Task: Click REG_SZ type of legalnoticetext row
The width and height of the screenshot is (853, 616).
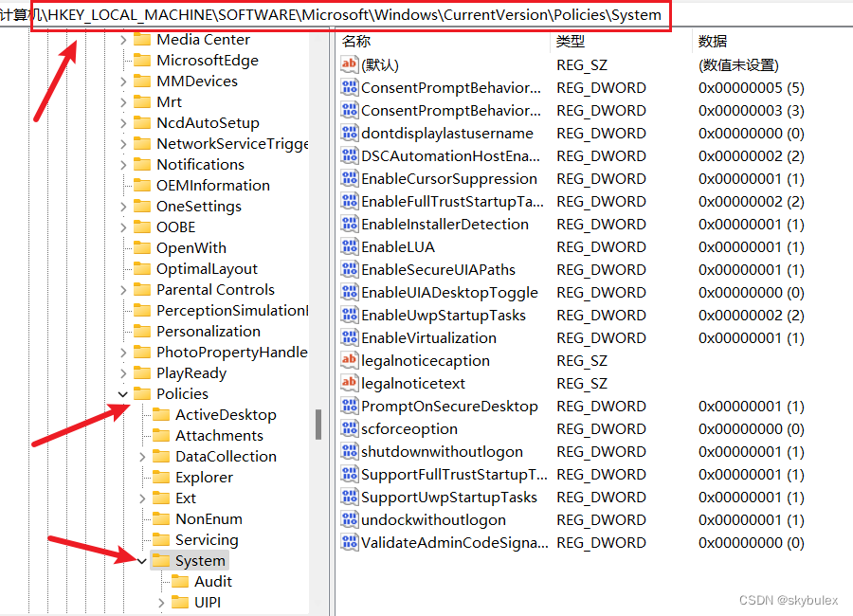Action: click(582, 384)
